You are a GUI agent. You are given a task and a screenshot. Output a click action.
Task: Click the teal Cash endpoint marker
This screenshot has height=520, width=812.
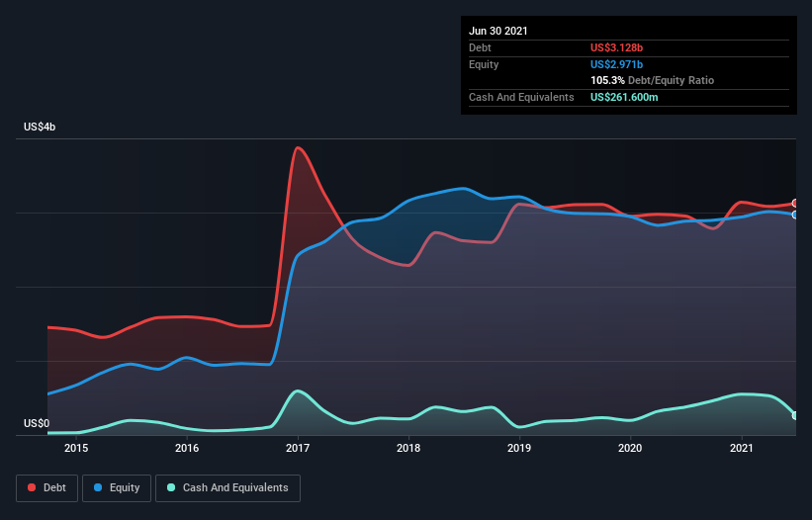coord(795,415)
